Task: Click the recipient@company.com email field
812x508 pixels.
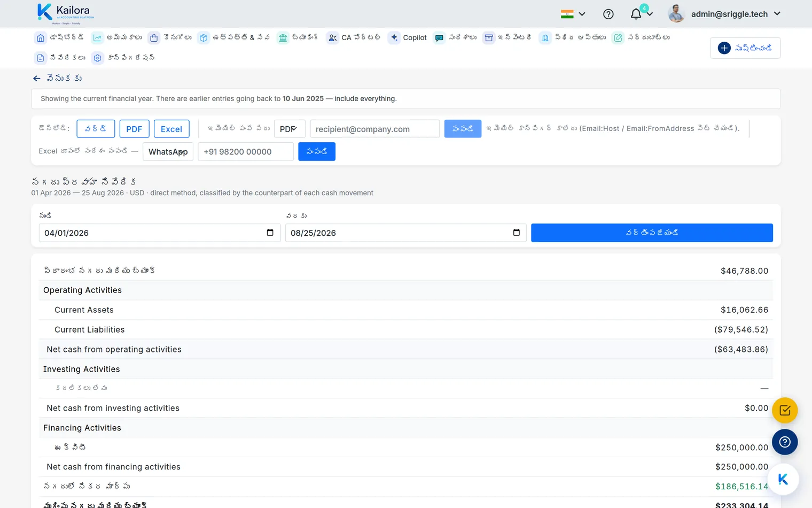Action: pyautogui.click(x=374, y=129)
